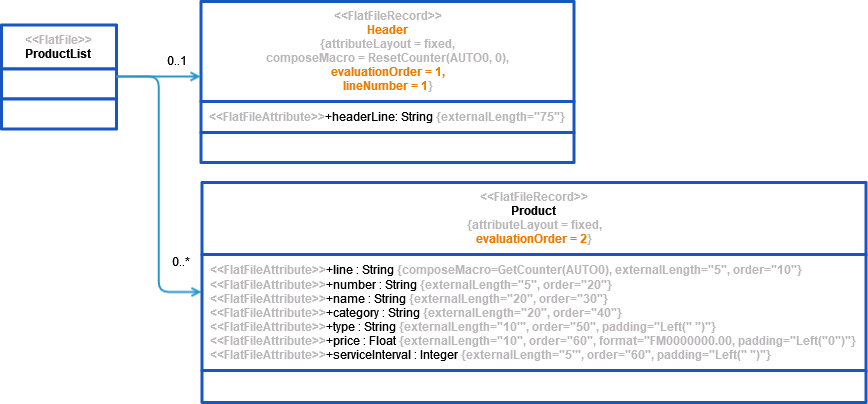Click the composeMacro ResetCounter line in Header
Image resolution: width=868 pixels, height=404 pixels.
coord(387,58)
